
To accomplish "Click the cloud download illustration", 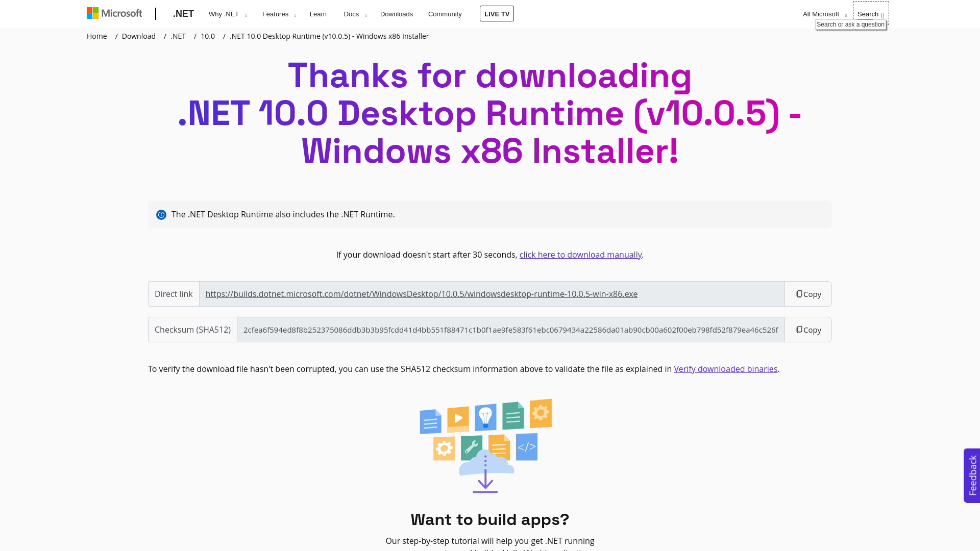I will coord(485,446).
